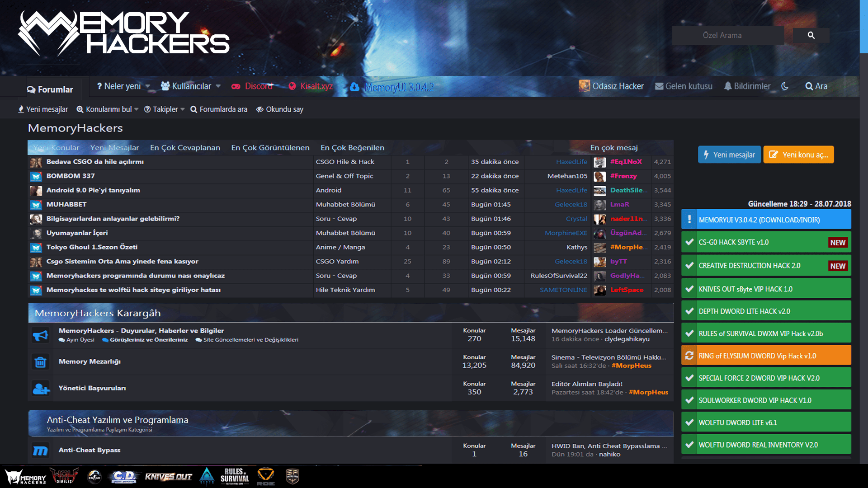Click the page's vertical scrollbar

pos(863,27)
